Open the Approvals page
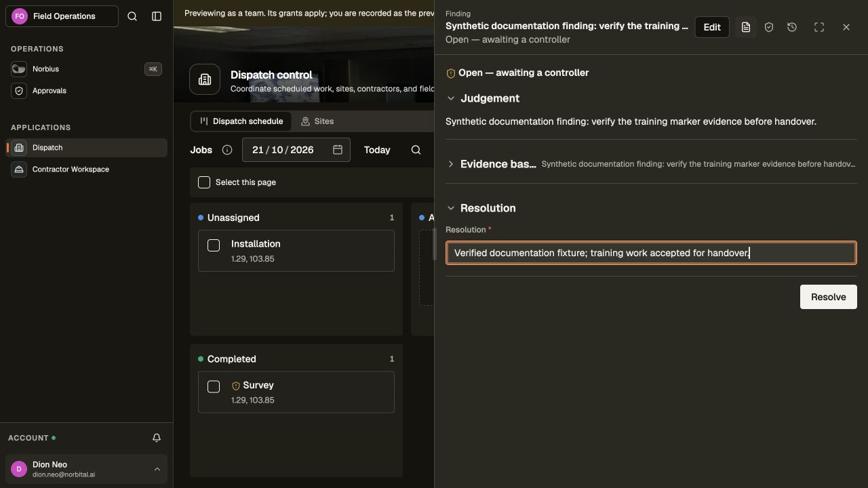 pyautogui.click(x=86, y=91)
